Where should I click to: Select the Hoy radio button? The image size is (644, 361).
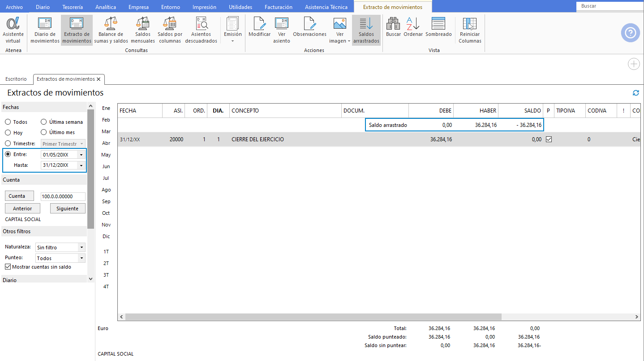[x=8, y=133]
